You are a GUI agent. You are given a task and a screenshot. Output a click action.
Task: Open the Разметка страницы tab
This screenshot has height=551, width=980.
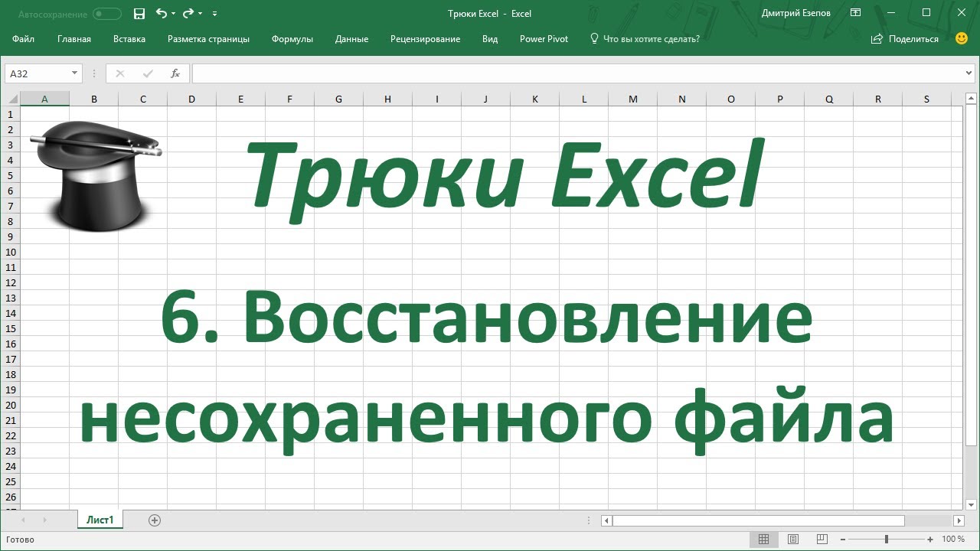[x=208, y=39]
